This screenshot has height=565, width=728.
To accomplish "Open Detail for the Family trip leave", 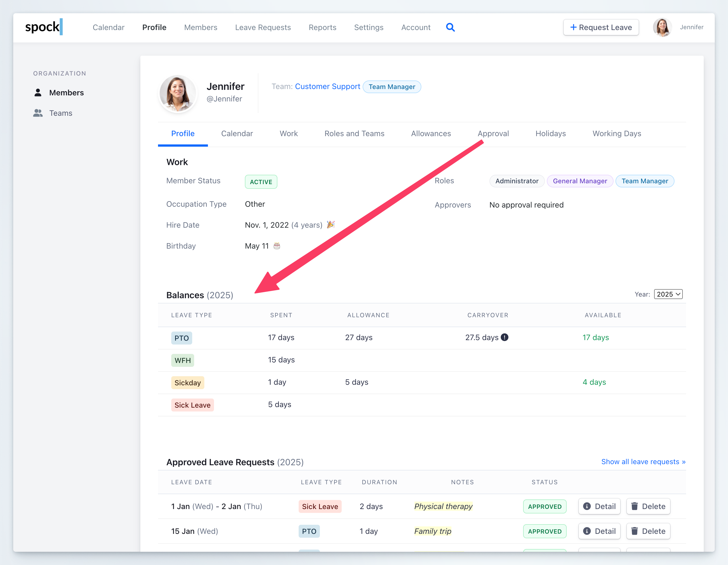I will pos(599,531).
